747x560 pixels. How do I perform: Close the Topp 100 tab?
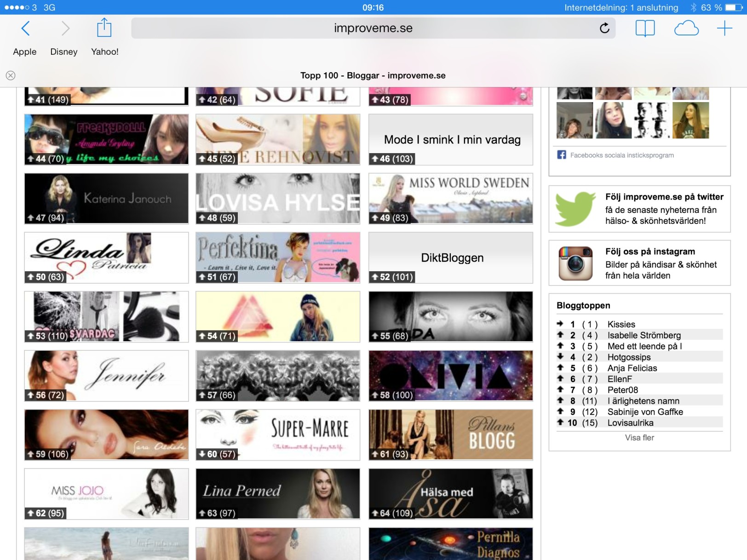pos(11,75)
